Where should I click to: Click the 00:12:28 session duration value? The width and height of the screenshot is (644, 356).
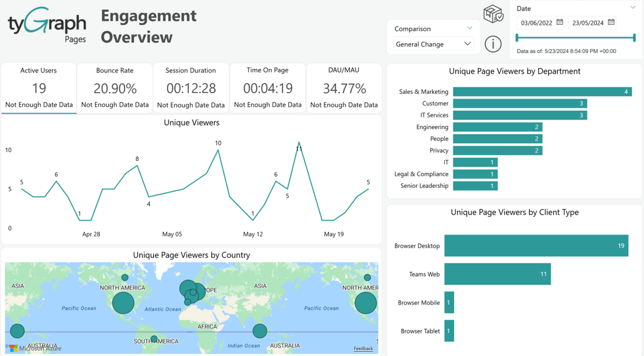pos(191,88)
